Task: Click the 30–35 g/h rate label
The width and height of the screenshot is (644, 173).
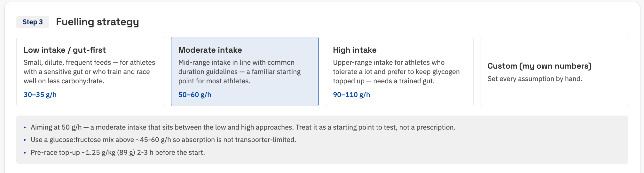Action: [x=40, y=95]
